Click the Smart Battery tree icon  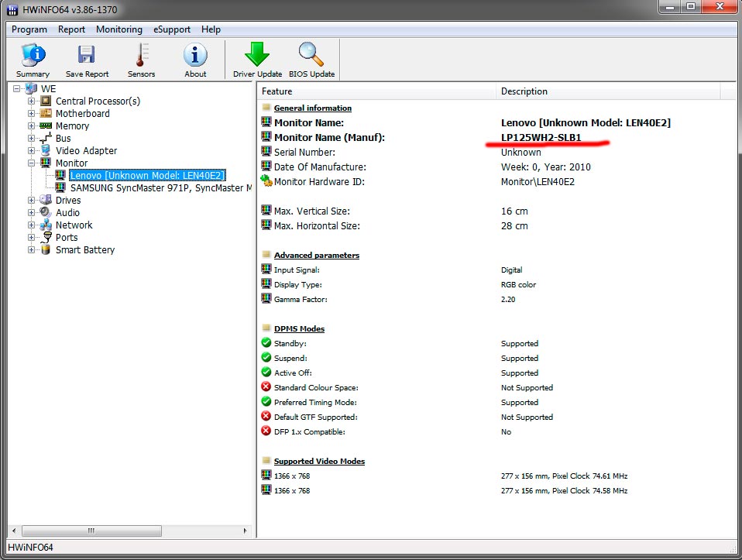point(46,249)
